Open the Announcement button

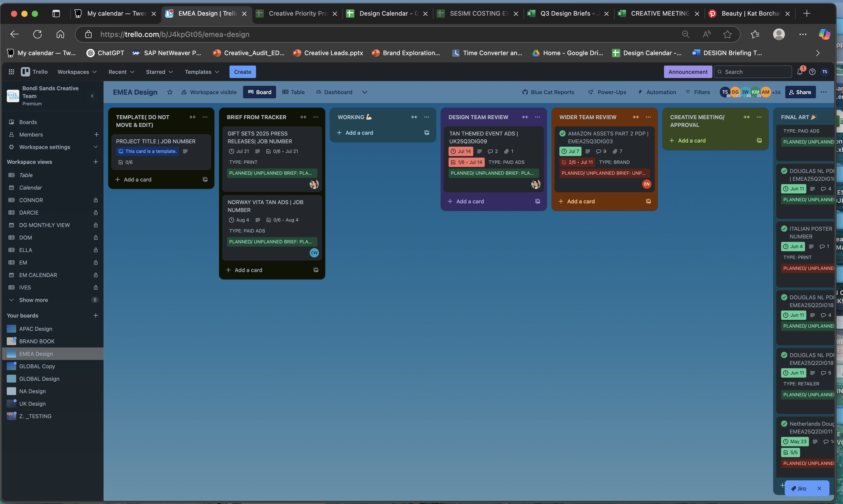[x=688, y=72]
